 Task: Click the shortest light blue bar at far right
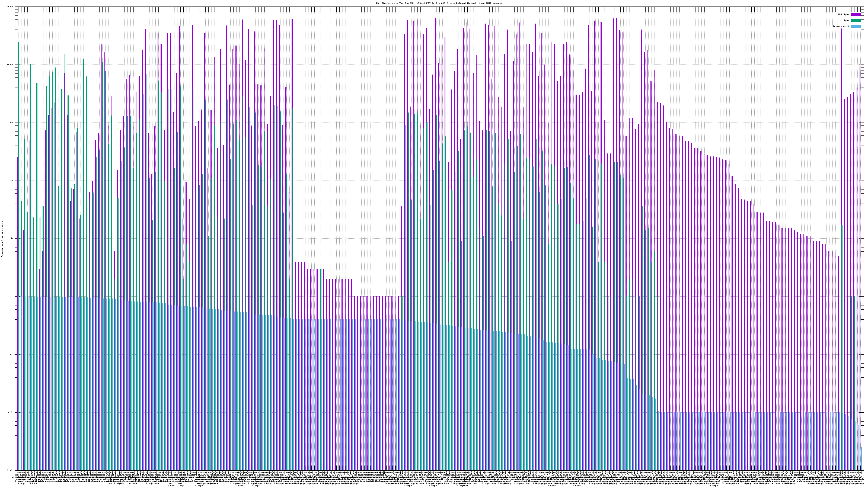861,459
